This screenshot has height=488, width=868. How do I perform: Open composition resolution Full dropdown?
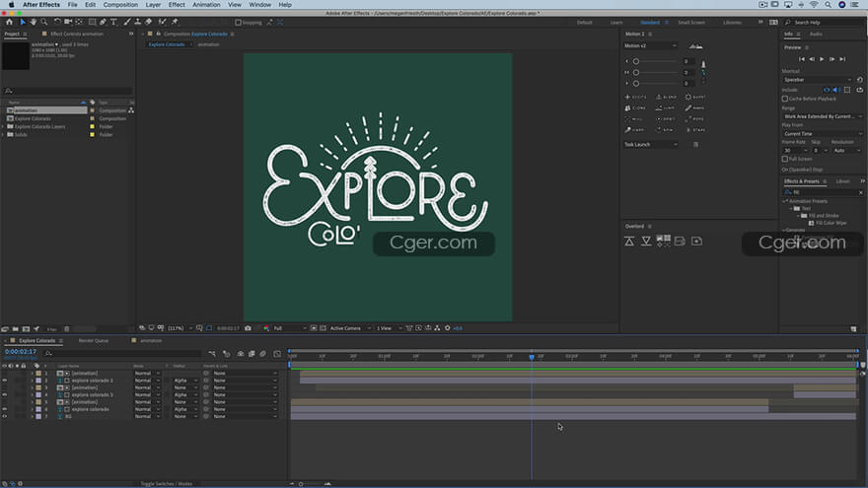tap(290, 328)
